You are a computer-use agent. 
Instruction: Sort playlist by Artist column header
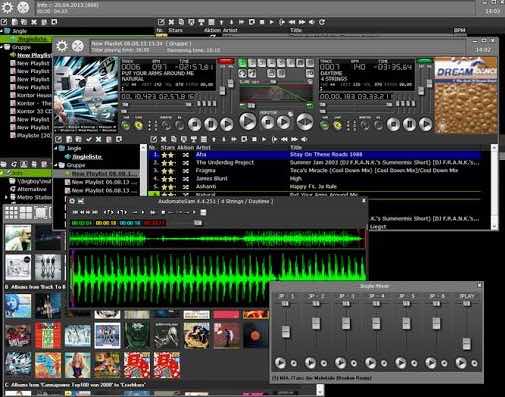(x=203, y=147)
